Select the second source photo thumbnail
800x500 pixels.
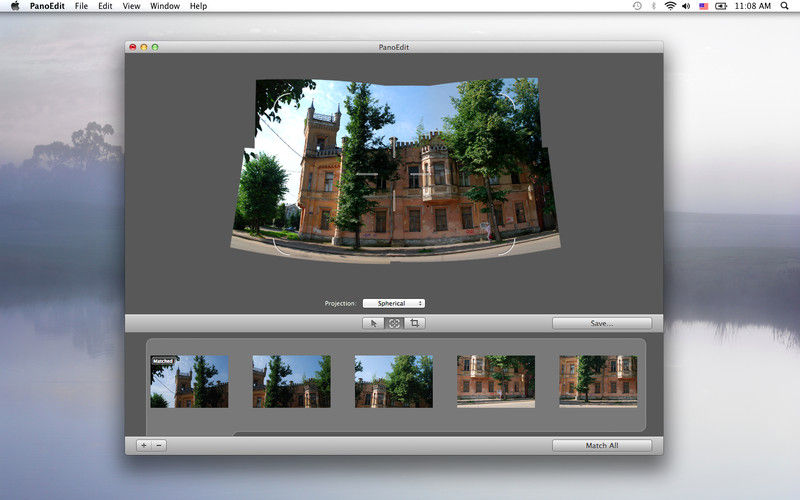tap(291, 382)
